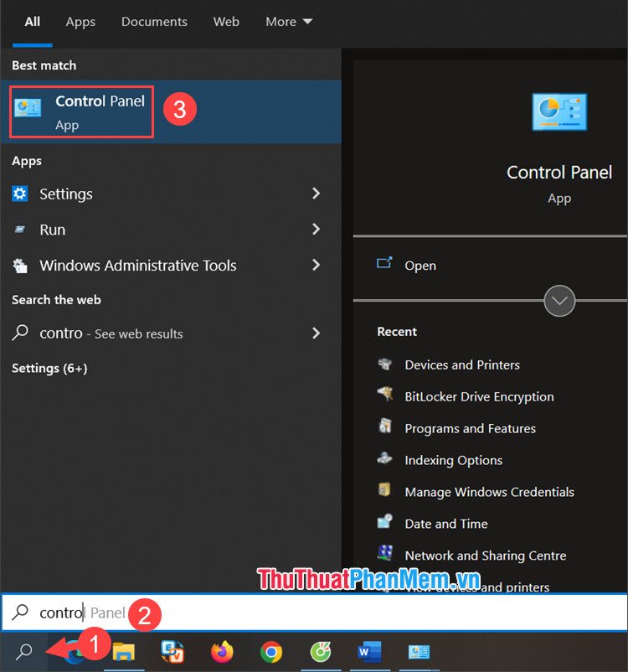Viewport: 628px width, 672px height.
Task: Open Microsoft Word from the taskbar
Action: 369,652
